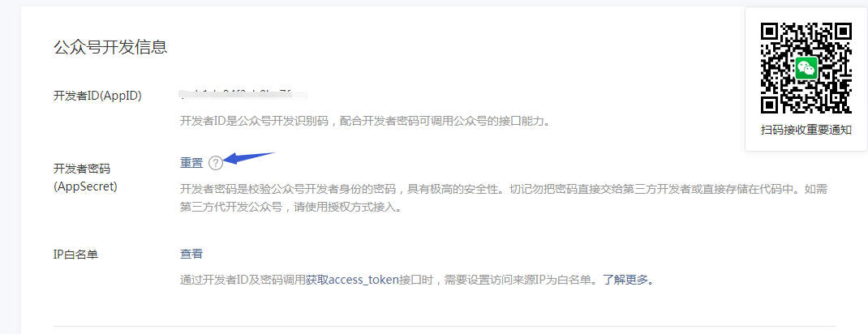Click the AppID description sentence
Image resolution: width=868 pixels, height=334 pixels.
coord(366,121)
